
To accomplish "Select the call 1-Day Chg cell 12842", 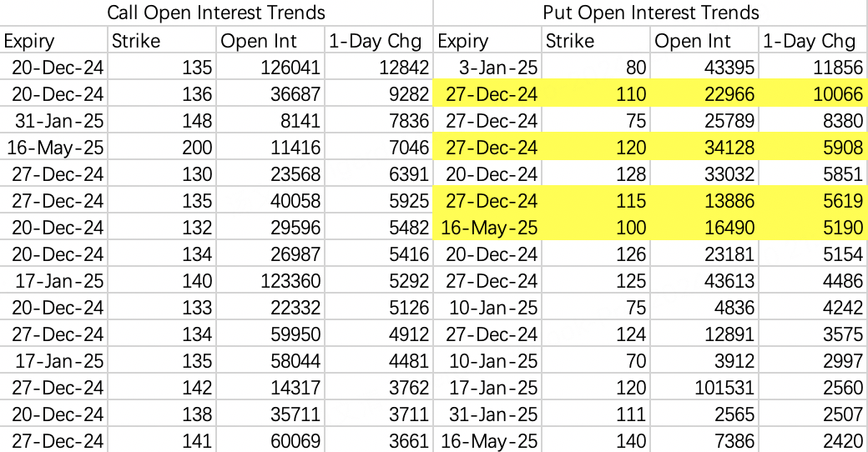I will 379,67.
